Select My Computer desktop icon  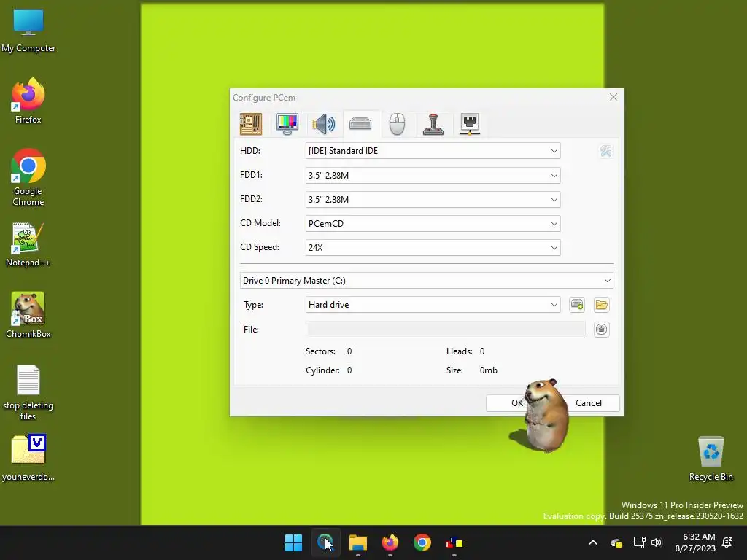tap(28, 31)
